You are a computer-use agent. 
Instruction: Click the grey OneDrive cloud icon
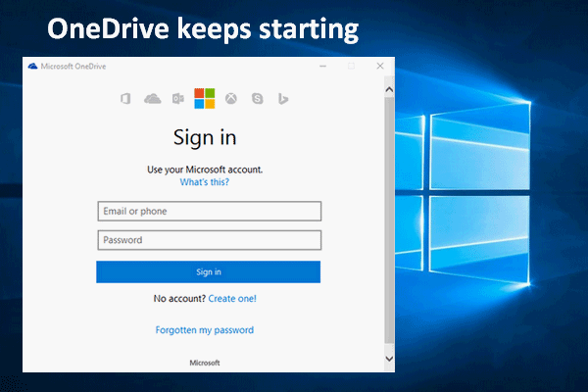(x=153, y=99)
